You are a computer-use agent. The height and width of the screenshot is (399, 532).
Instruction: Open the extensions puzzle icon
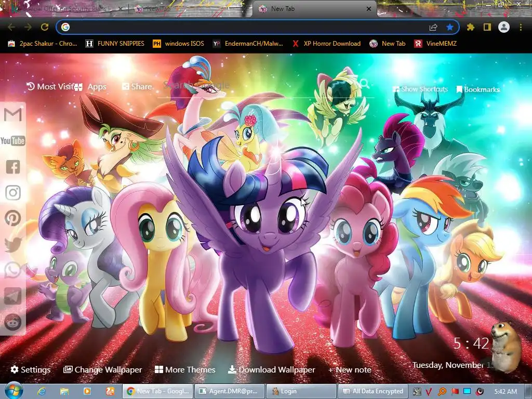pos(470,27)
